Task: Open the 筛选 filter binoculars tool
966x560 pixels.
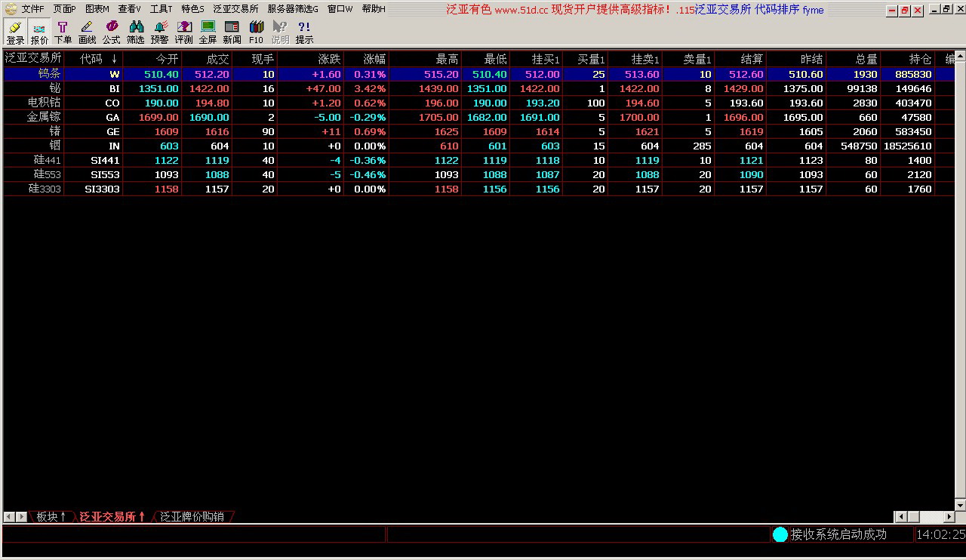Action: (x=135, y=32)
